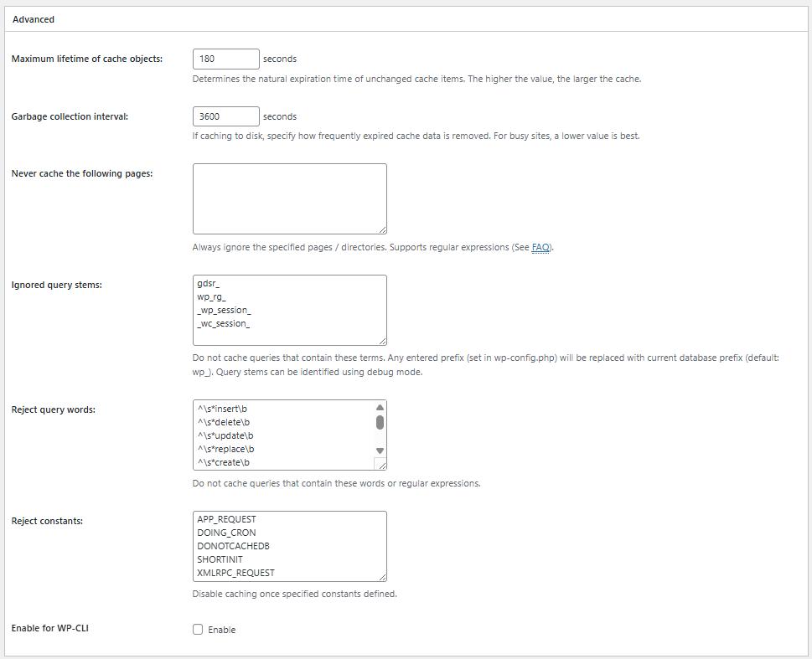The image size is (812, 659).
Task: Click the Reject constants textarea resize handle
Action: click(381, 576)
